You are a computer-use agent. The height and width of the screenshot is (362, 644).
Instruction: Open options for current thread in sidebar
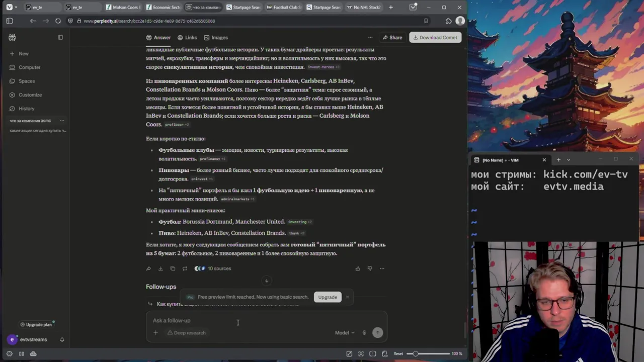click(62, 121)
